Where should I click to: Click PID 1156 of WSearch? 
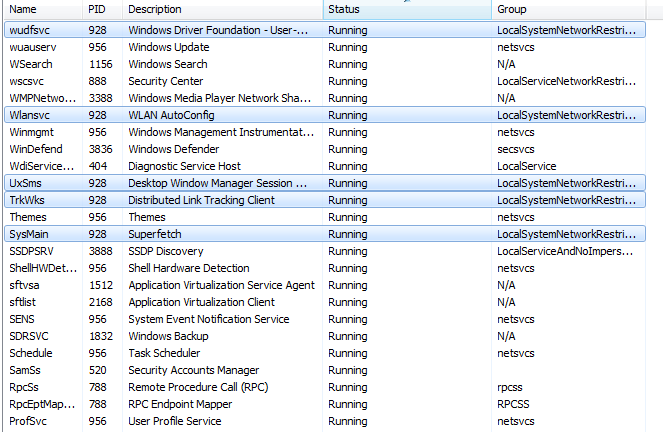pos(101,64)
